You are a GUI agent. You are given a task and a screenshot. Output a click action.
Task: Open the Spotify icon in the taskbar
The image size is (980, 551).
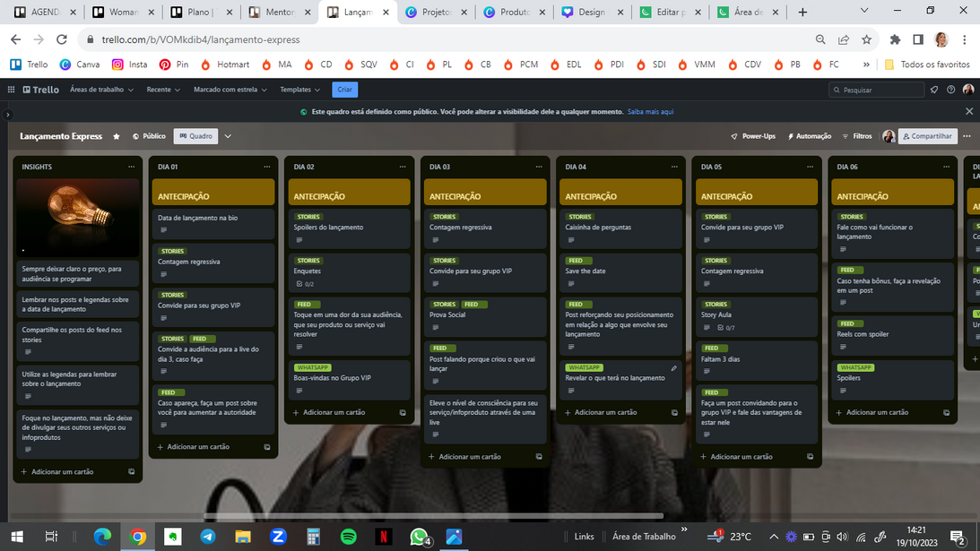[x=348, y=537]
